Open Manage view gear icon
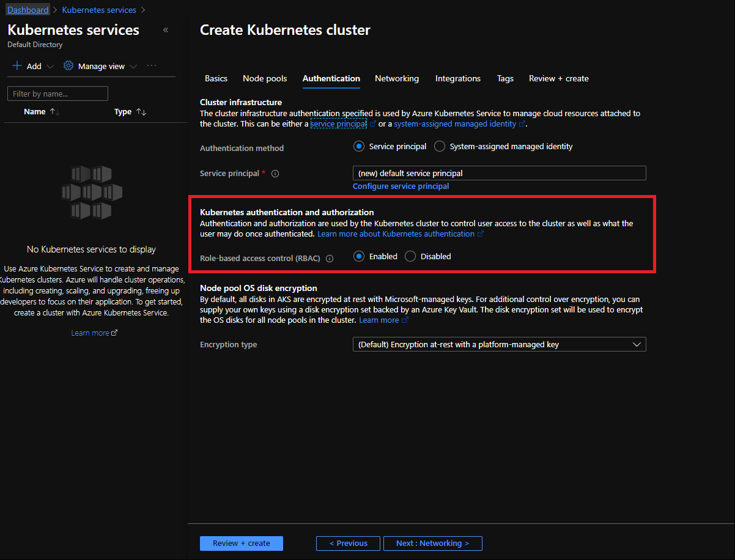 point(68,66)
